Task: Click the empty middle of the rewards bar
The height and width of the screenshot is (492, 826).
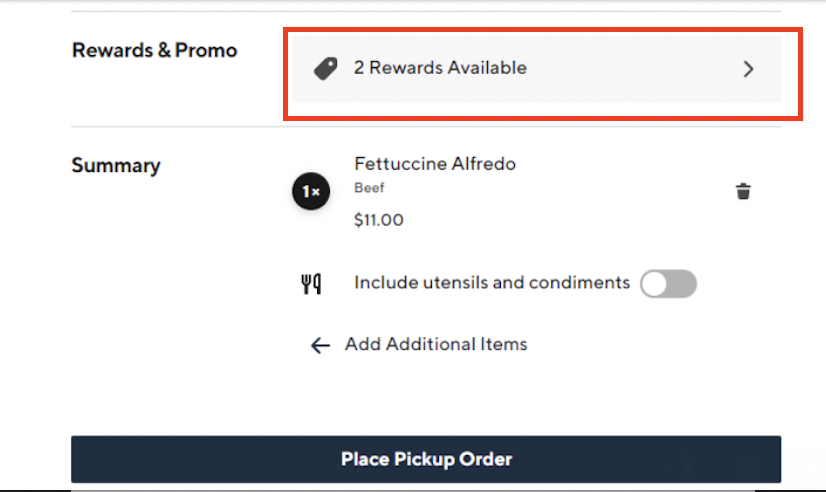Action: 630,69
